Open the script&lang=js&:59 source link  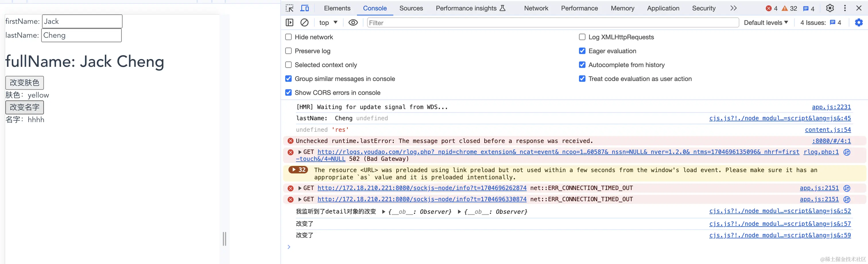[780, 235]
